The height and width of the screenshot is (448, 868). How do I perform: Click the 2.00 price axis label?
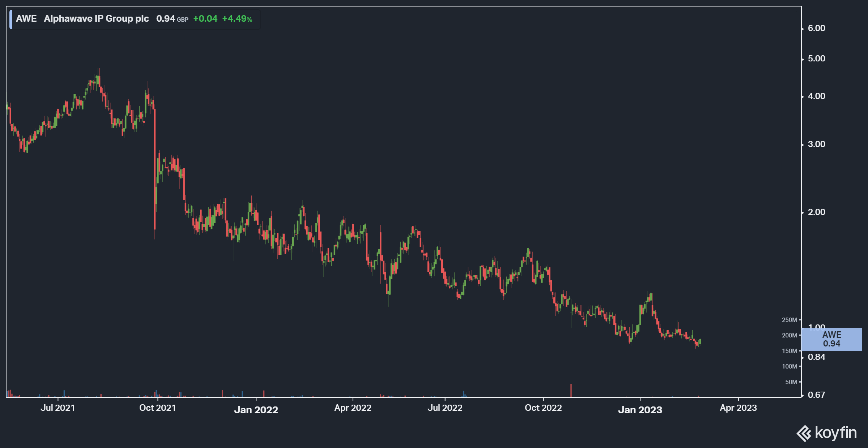pos(816,212)
